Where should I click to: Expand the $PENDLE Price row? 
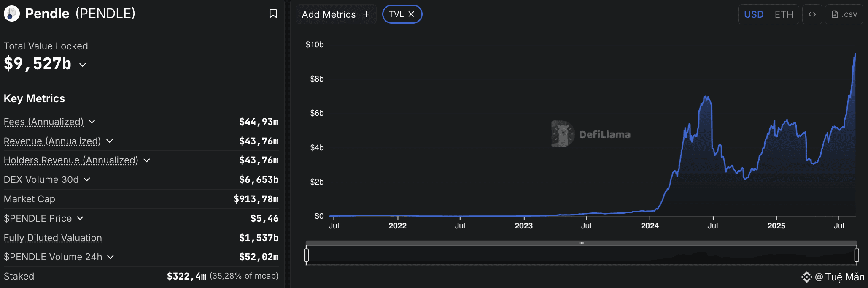coord(80,218)
